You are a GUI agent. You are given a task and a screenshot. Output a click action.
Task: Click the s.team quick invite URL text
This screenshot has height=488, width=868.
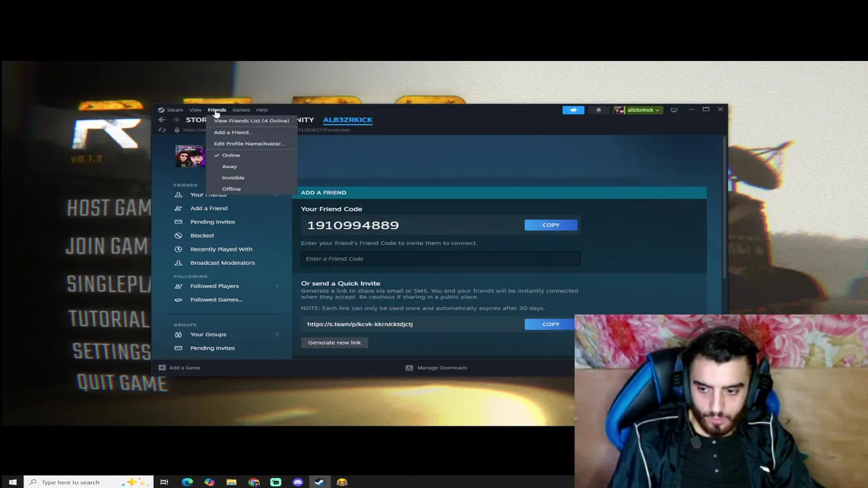point(359,324)
